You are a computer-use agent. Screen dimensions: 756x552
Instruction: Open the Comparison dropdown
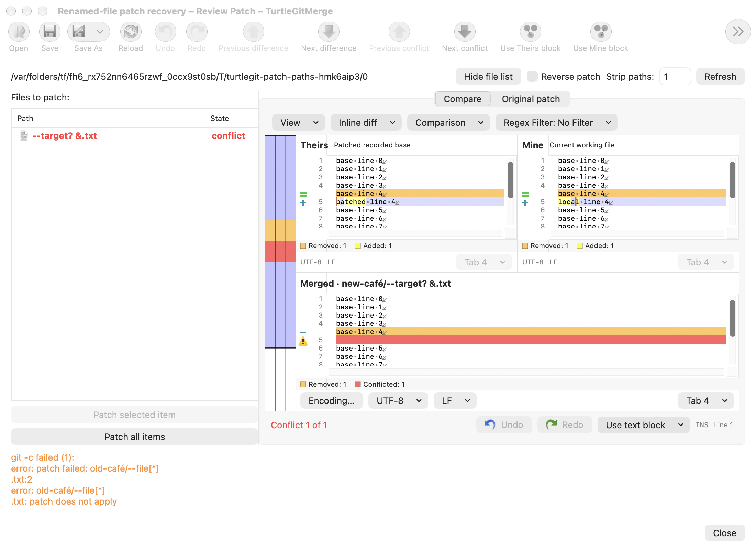448,123
